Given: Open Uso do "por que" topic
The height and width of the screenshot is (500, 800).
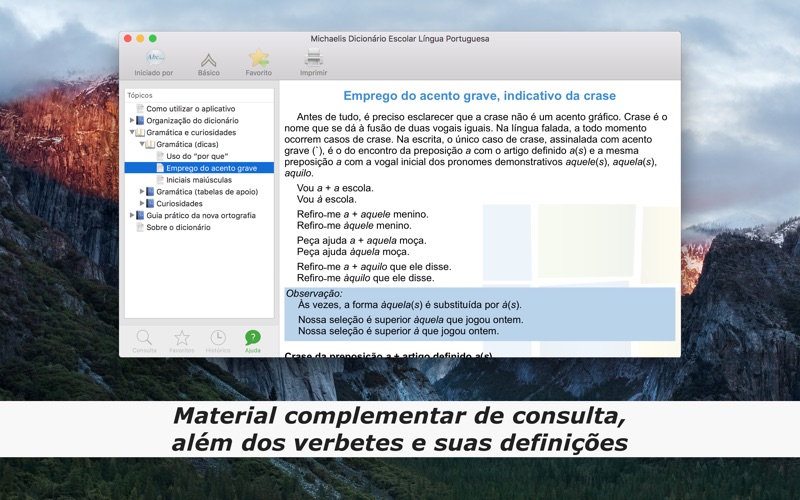Looking at the screenshot, I should [197, 156].
